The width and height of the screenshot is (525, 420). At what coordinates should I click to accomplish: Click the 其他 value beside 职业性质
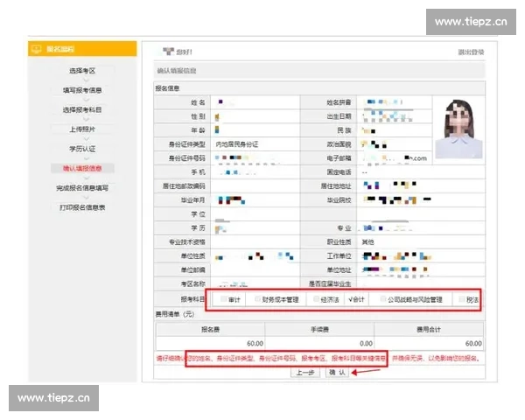pos(368,241)
